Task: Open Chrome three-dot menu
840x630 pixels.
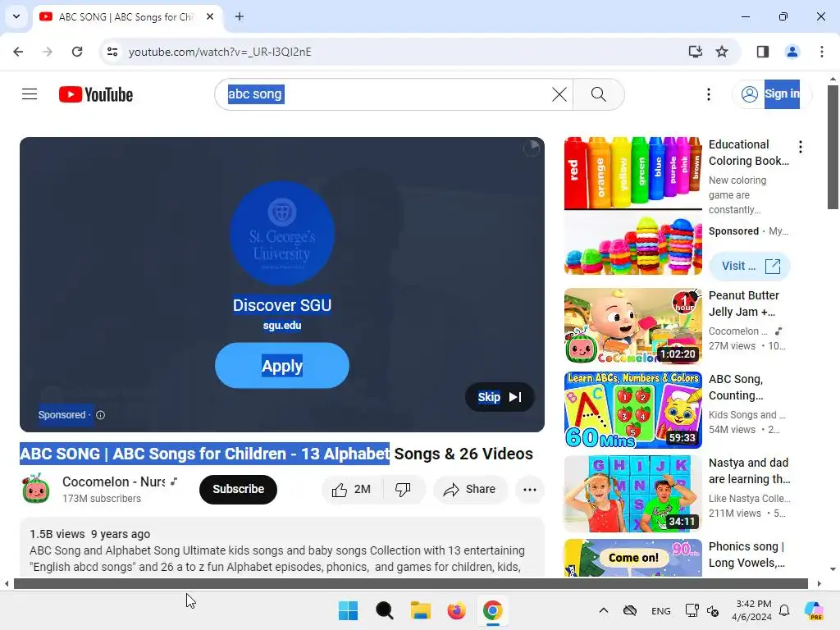Action: click(821, 52)
